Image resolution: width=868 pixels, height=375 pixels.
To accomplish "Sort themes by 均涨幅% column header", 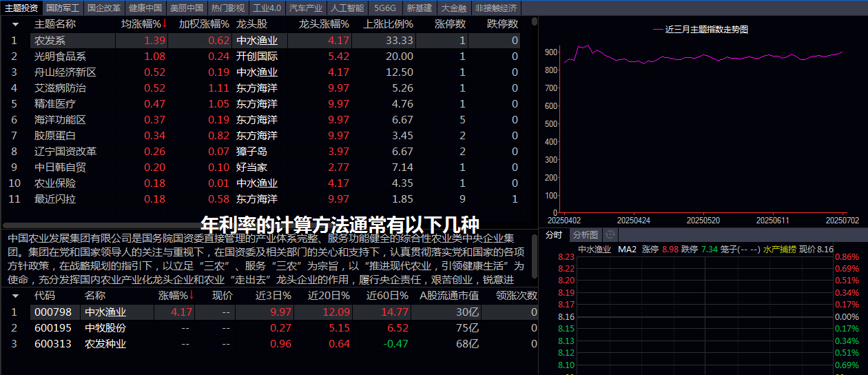I will (x=144, y=24).
